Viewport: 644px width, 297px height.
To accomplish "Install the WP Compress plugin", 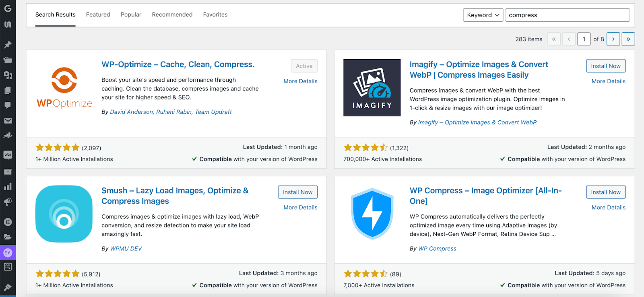I will [606, 192].
